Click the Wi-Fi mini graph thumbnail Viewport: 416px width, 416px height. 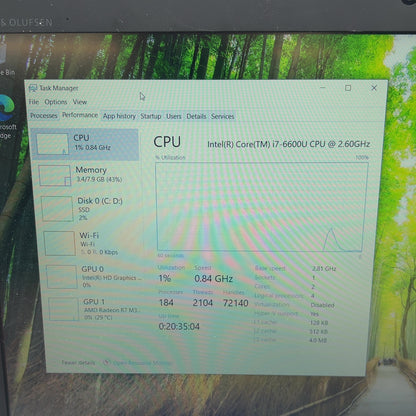[x=59, y=243]
